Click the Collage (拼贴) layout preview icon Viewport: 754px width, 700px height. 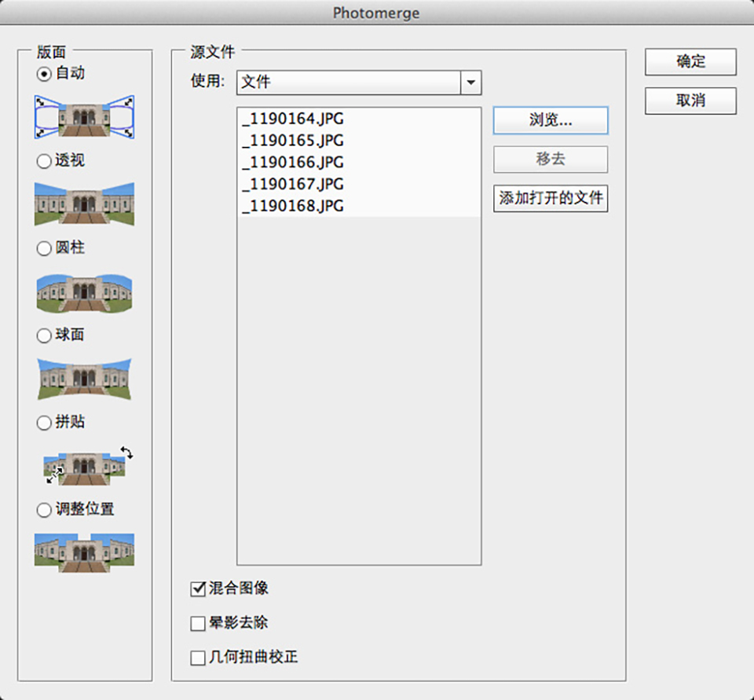pos(84,465)
